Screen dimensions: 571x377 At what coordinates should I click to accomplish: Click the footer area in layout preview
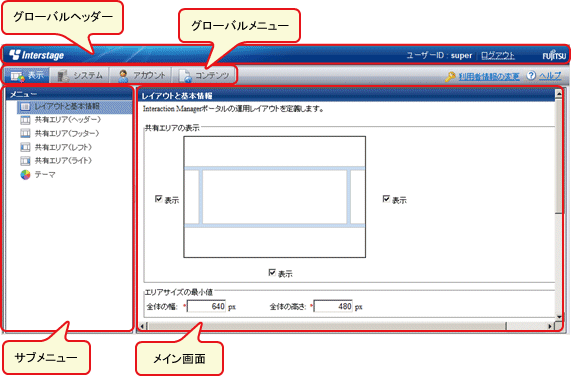click(275, 242)
